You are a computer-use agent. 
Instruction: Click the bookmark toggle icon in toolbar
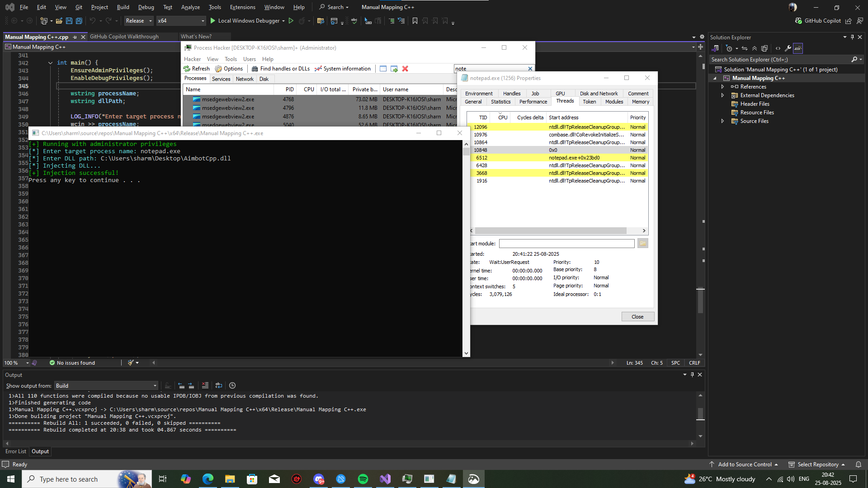415,21
